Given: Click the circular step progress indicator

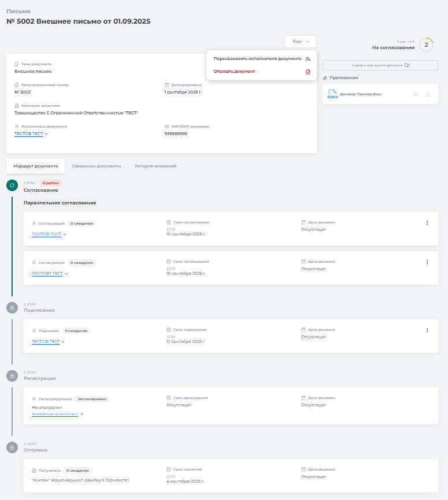Looking at the screenshot, I should 426,44.
